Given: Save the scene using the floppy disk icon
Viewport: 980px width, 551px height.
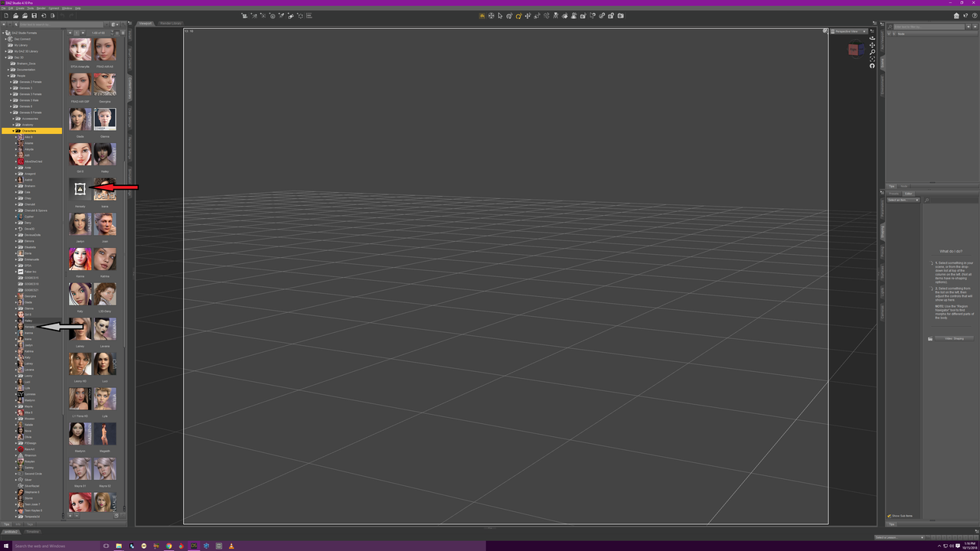Looking at the screenshot, I should (x=34, y=15).
